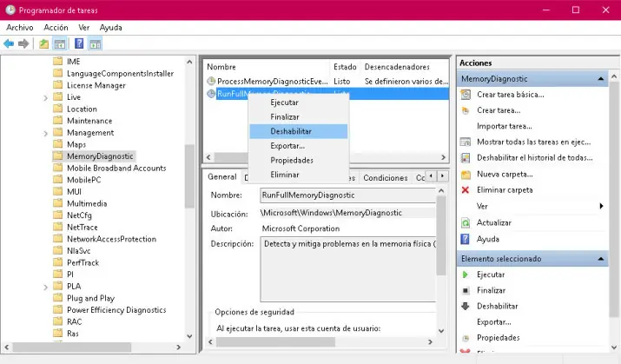Image resolution: width=621 pixels, height=364 pixels.
Task: Collapse the Elemento seleccionado section
Action: click(601, 259)
